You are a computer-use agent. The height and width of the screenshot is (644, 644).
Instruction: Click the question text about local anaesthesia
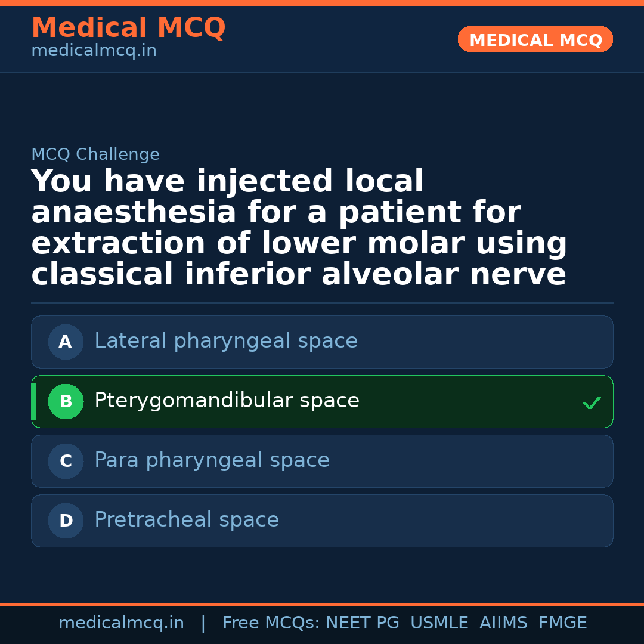coord(298,228)
